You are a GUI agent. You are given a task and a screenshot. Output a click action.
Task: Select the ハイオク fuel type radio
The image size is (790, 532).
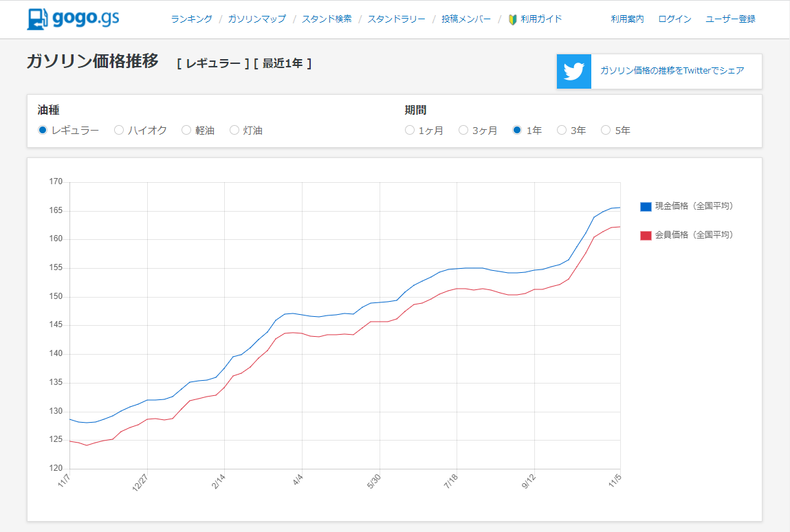[119, 130]
